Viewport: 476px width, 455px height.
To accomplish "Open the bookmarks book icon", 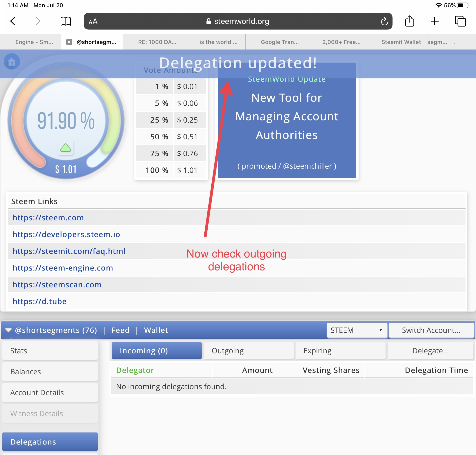I will 66,21.
